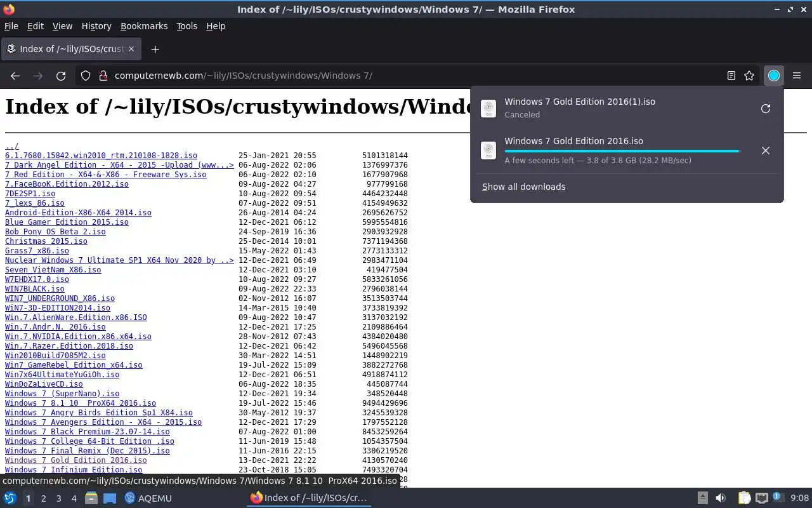Click the Windows 7 Gold Edition 2016.iso link

pos(76,460)
